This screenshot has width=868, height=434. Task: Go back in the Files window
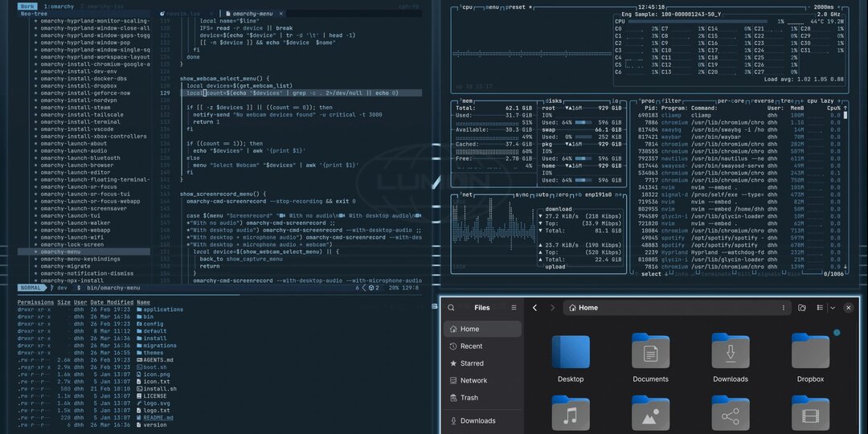pyautogui.click(x=534, y=308)
